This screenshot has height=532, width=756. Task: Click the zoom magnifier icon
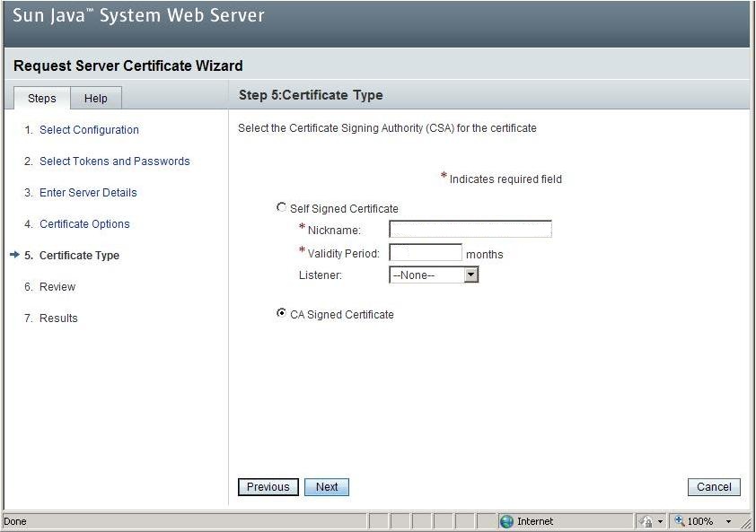coord(680,521)
